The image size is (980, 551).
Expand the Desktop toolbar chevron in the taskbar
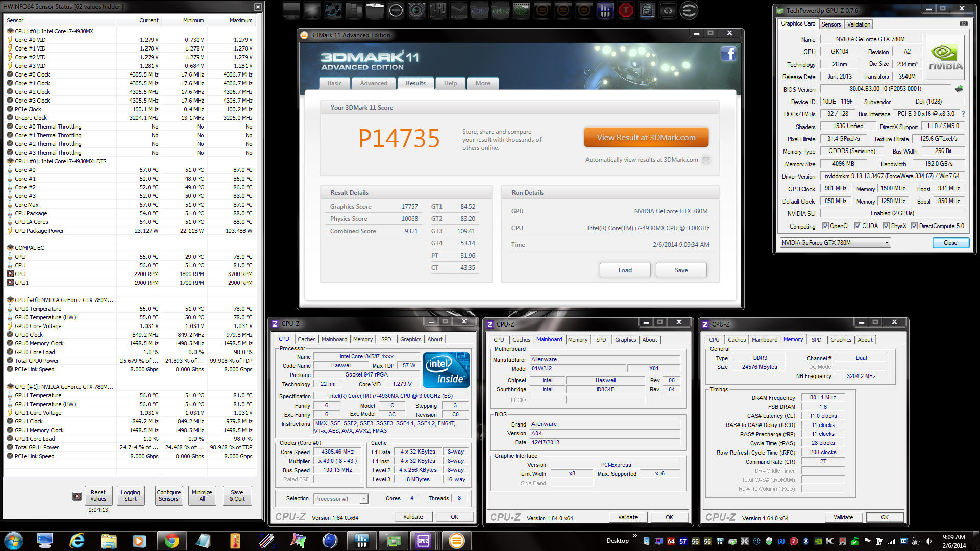(x=635, y=536)
